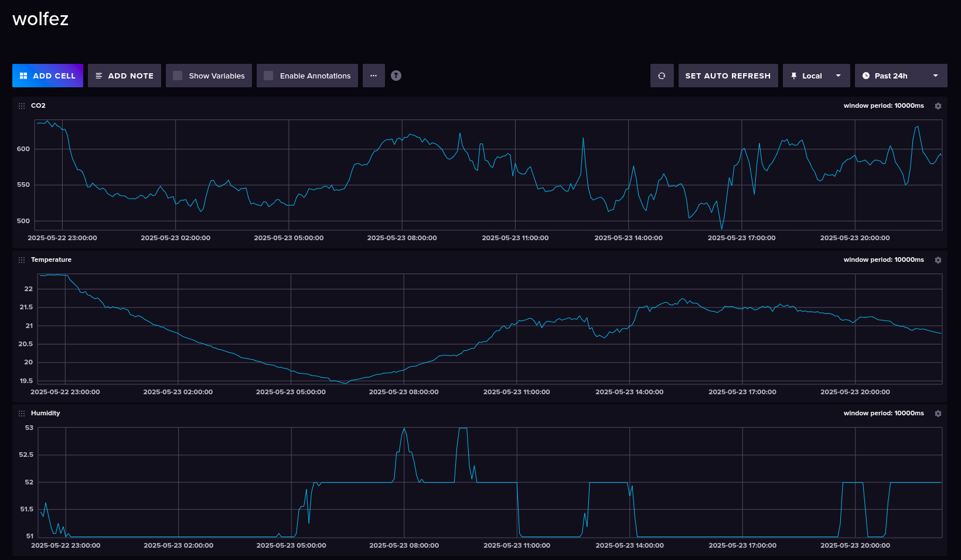Open the CO2 cell settings gear
Image resolution: width=961 pixels, height=560 pixels.
(x=938, y=105)
